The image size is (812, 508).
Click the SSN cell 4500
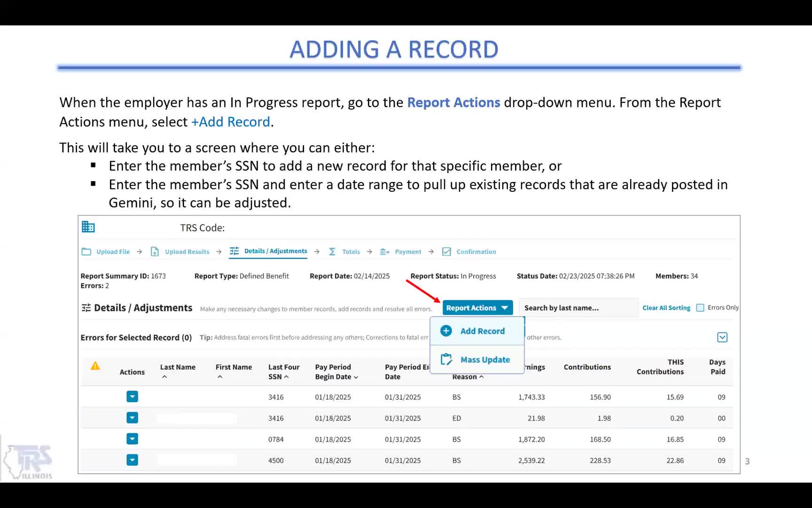(276, 460)
